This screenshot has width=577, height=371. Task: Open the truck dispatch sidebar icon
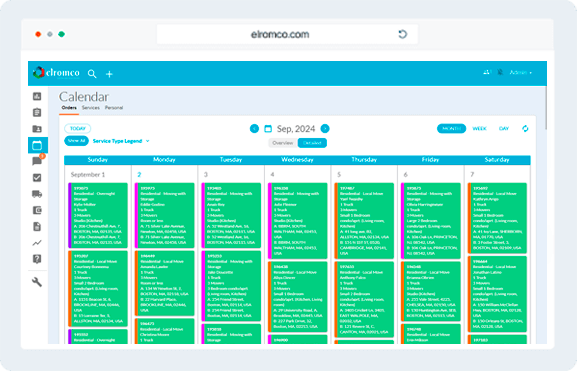pos(37,194)
